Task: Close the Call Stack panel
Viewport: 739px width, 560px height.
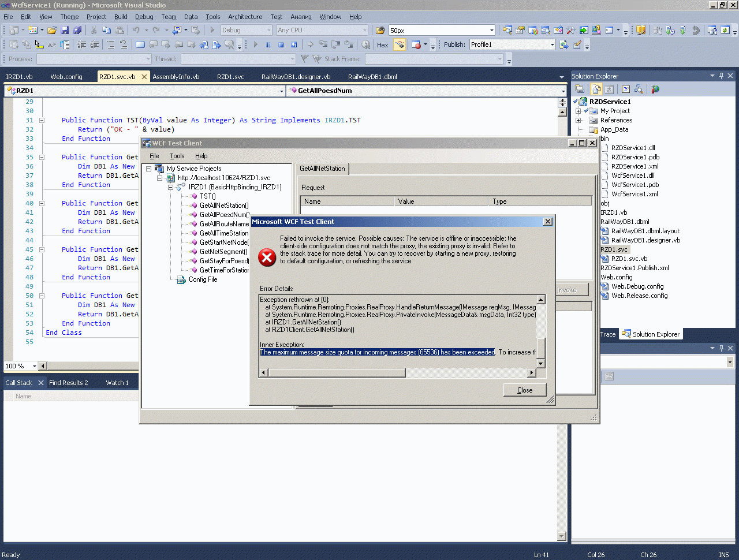Action: tap(41, 383)
